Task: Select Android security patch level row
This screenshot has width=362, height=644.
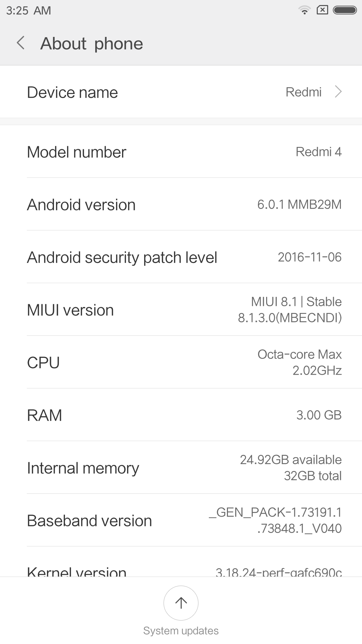Action: [x=181, y=257]
